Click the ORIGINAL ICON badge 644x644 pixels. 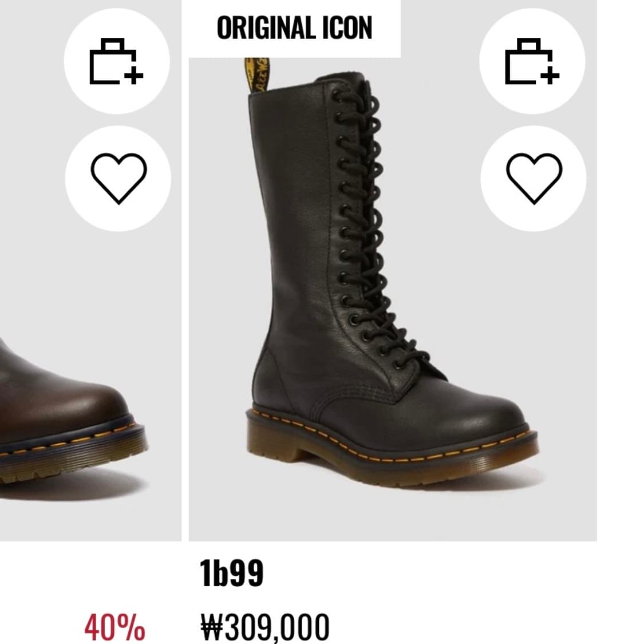tap(294, 28)
